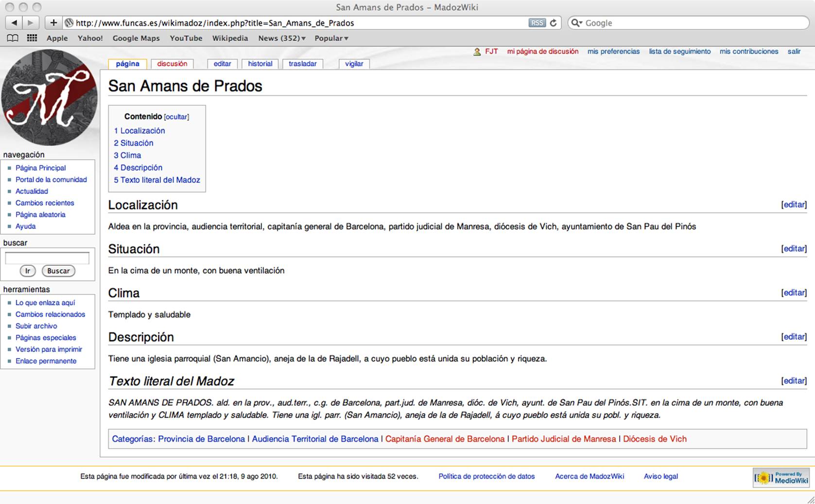Click the browser back arrow button
The height and width of the screenshot is (504, 815).
click(14, 23)
